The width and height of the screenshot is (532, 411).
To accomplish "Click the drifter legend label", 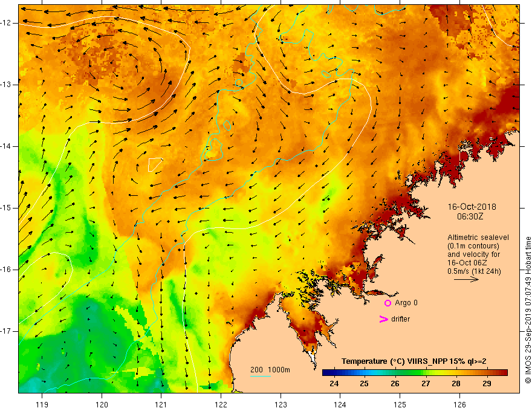I will pyautogui.click(x=400, y=319).
